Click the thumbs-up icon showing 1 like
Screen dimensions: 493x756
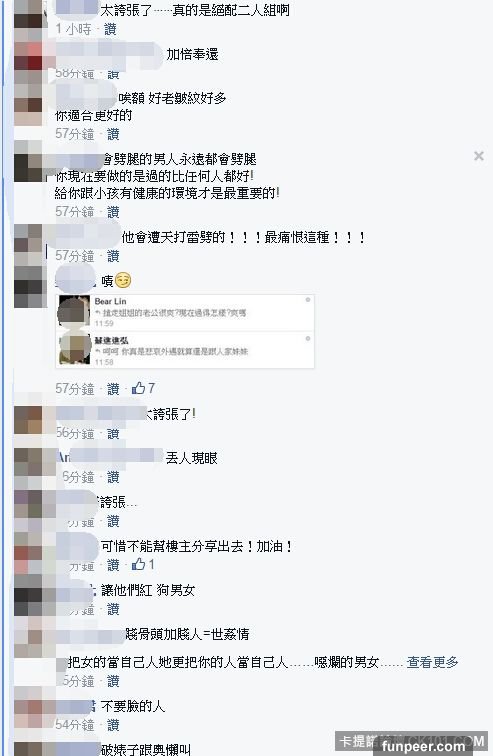point(138,564)
